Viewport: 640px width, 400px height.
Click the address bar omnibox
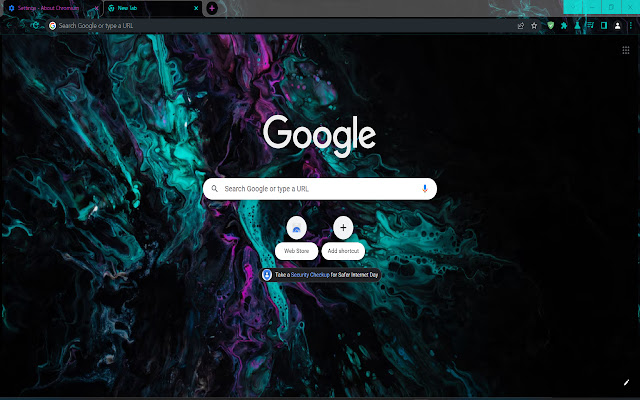282,26
